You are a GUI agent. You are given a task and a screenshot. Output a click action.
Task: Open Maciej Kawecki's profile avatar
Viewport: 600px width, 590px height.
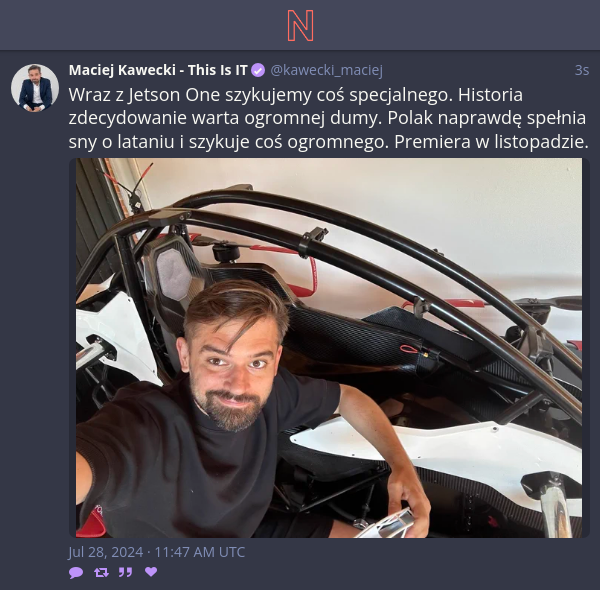click(35, 88)
